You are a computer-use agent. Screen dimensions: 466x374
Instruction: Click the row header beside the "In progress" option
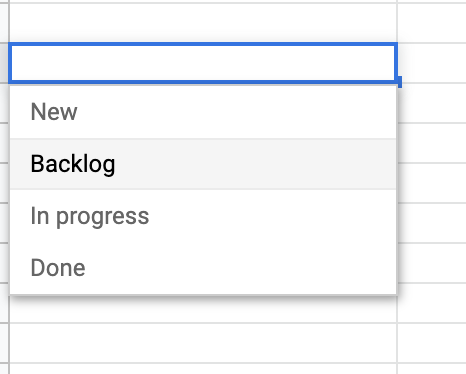tap(4, 223)
